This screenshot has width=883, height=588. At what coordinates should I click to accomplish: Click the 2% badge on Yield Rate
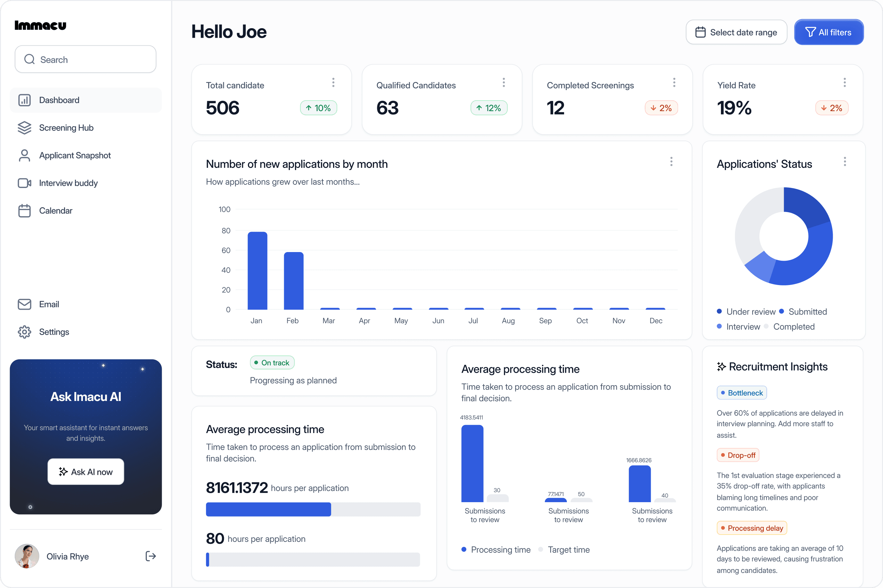(x=832, y=108)
